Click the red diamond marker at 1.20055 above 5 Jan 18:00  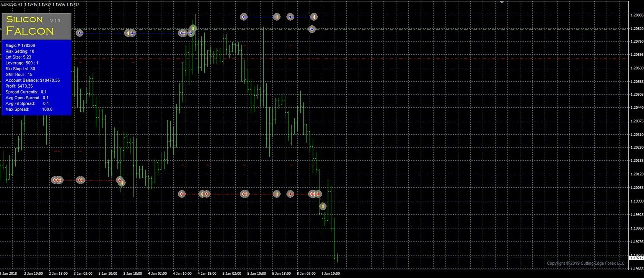click(x=290, y=194)
